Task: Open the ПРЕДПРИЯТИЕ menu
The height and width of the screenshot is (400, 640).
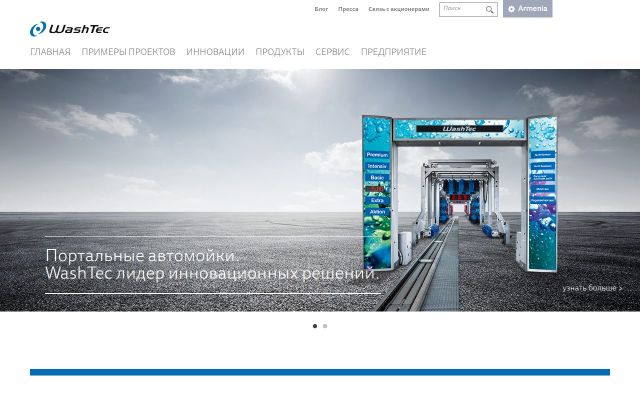Action: coord(393,52)
